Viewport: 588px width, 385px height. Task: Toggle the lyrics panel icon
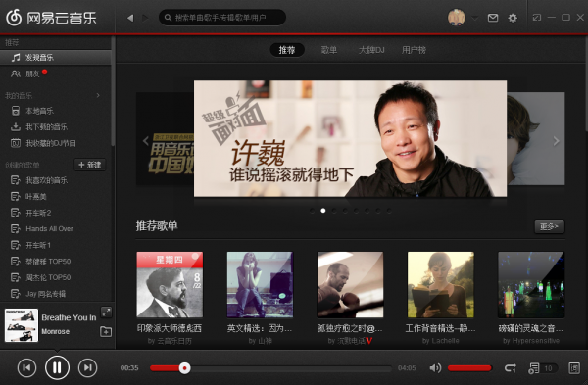coord(574,368)
